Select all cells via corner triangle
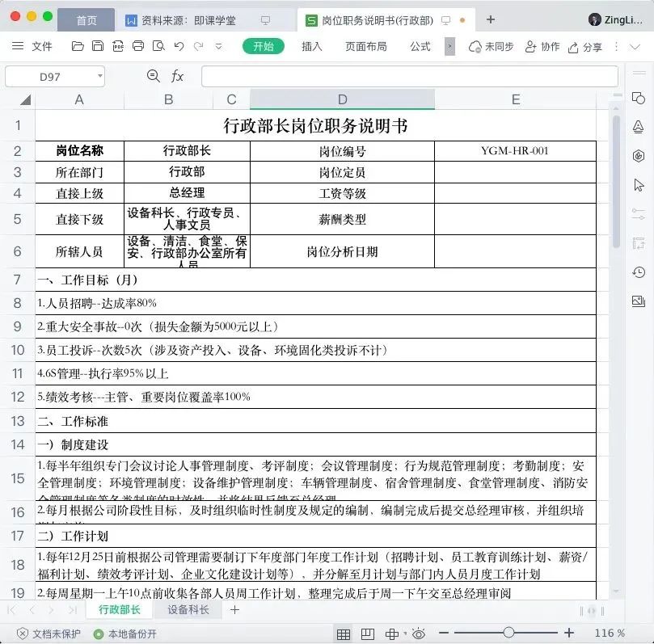The width and height of the screenshot is (654, 644). click(25, 99)
